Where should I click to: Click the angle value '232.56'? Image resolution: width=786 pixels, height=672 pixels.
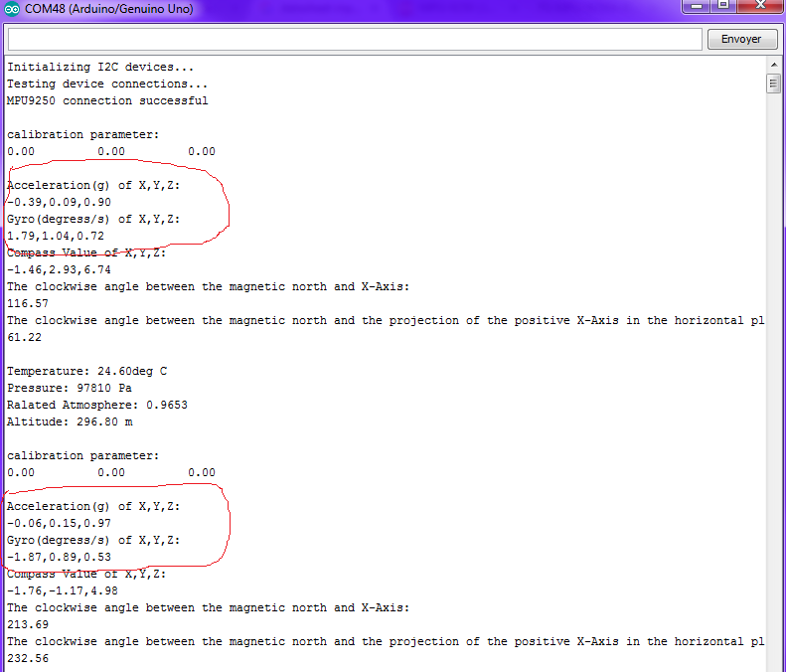pos(28,658)
